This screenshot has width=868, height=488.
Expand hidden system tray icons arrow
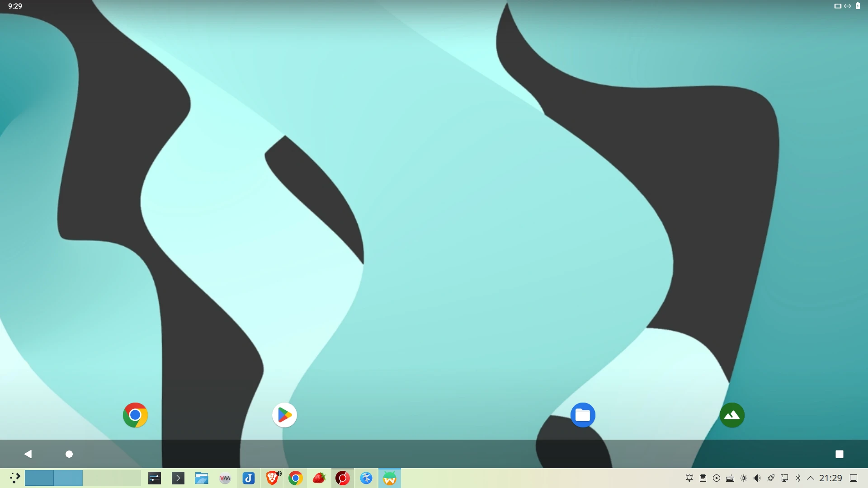tap(811, 478)
